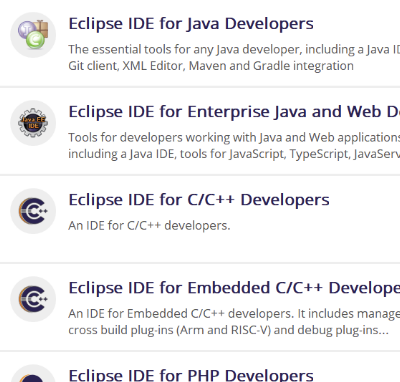The image size is (400, 382).
Task: Click text 'cross build plug-ins (Arm and RISC-V)'
Action: click(x=229, y=330)
